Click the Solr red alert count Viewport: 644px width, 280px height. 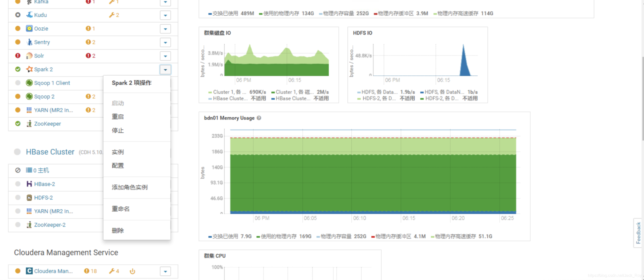(x=90, y=56)
